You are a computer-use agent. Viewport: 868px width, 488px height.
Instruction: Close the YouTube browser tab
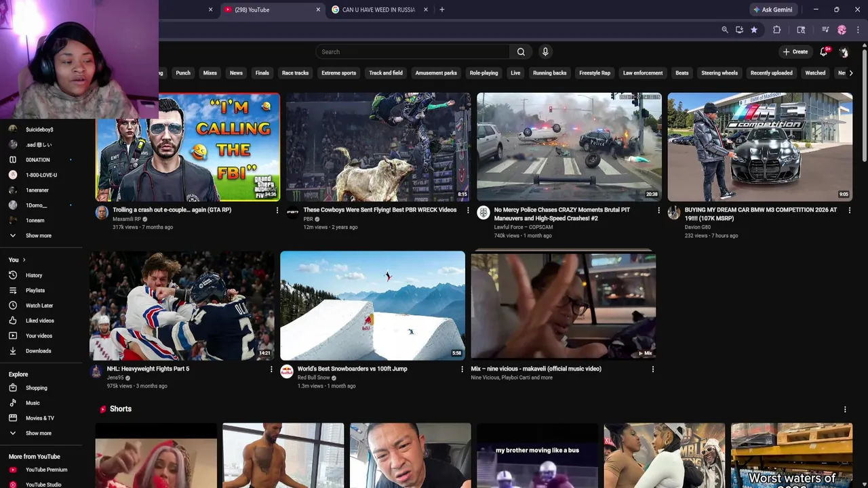coord(318,9)
